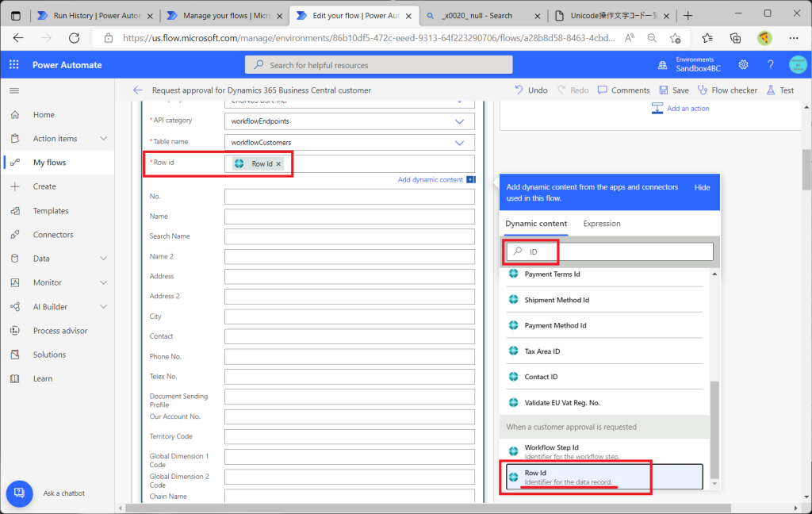Open the Ask a chatbot button

pyautogui.click(x=20, y=493)
